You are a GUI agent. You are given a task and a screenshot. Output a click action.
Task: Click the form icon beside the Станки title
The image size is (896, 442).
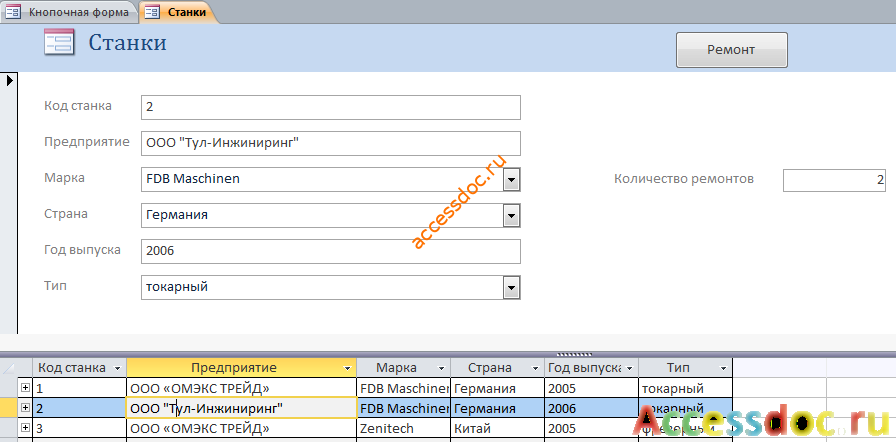59,43
